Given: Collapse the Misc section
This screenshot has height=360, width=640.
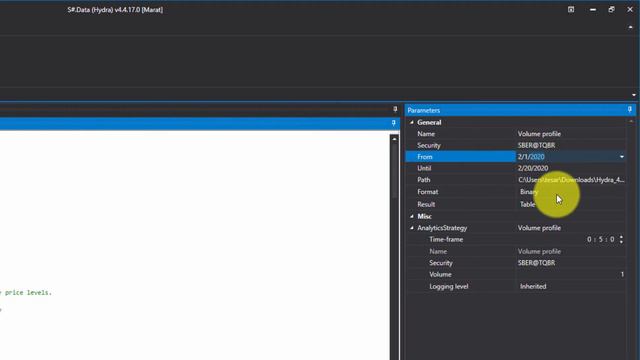Looking at the screenshot, I should point(411,216).
